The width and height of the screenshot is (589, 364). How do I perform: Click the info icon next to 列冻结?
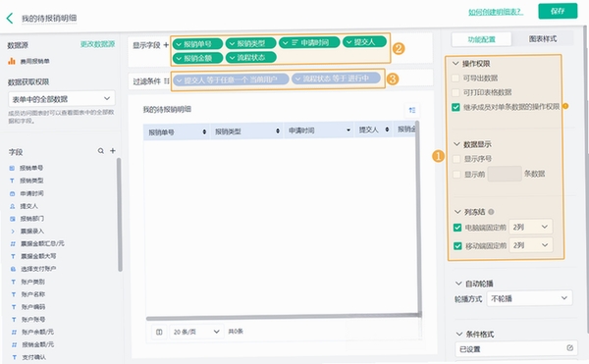click(x=491, y=212)
